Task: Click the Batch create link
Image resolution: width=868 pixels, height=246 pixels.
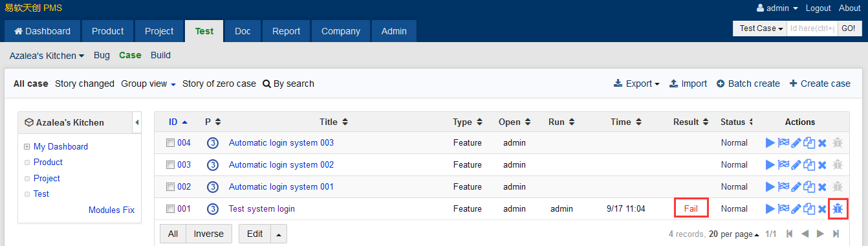Action: (748, 84)
